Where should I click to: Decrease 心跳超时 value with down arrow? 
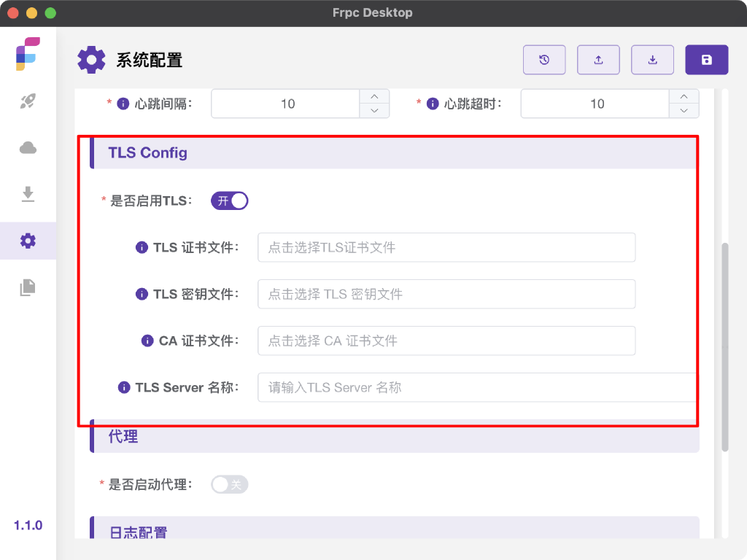[x=684, y=111]
